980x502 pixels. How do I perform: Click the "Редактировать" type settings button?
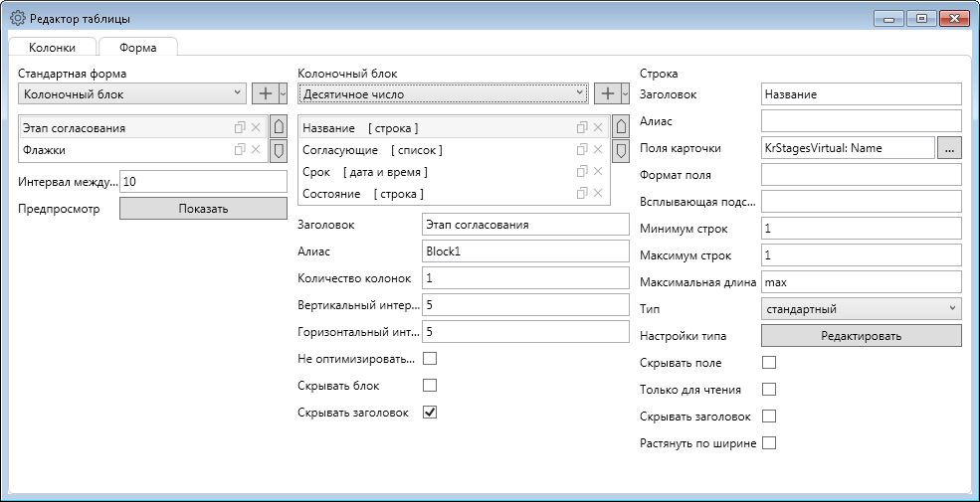point(861,336)
